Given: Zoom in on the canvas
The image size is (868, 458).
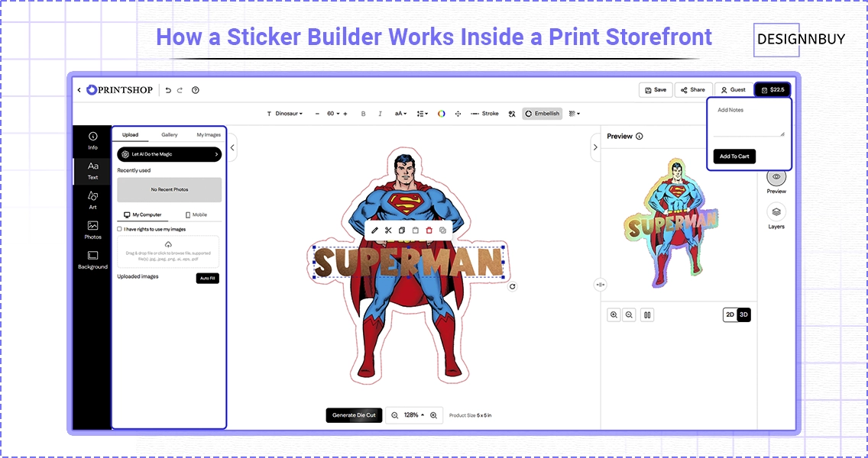Looking at the screenshot, I should coord(433,414).
